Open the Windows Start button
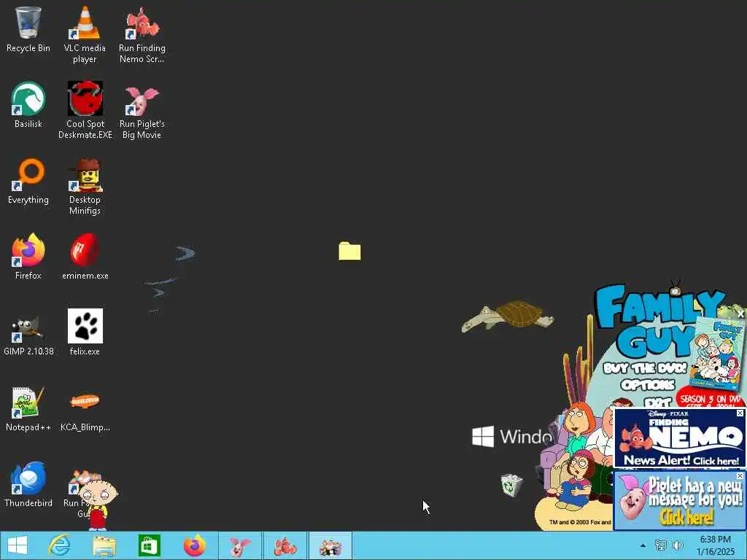 click(18, 545)
